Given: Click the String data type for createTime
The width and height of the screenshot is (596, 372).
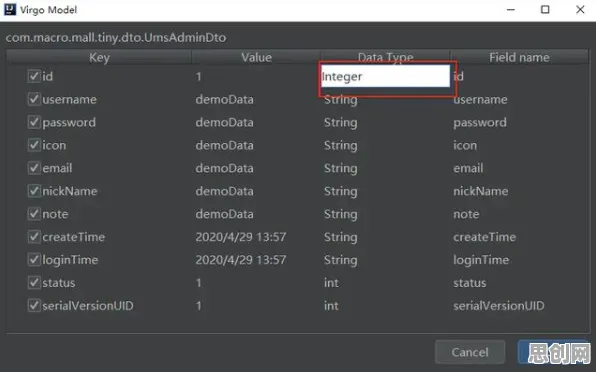Looking at the screenshot, I should (341, 237).
